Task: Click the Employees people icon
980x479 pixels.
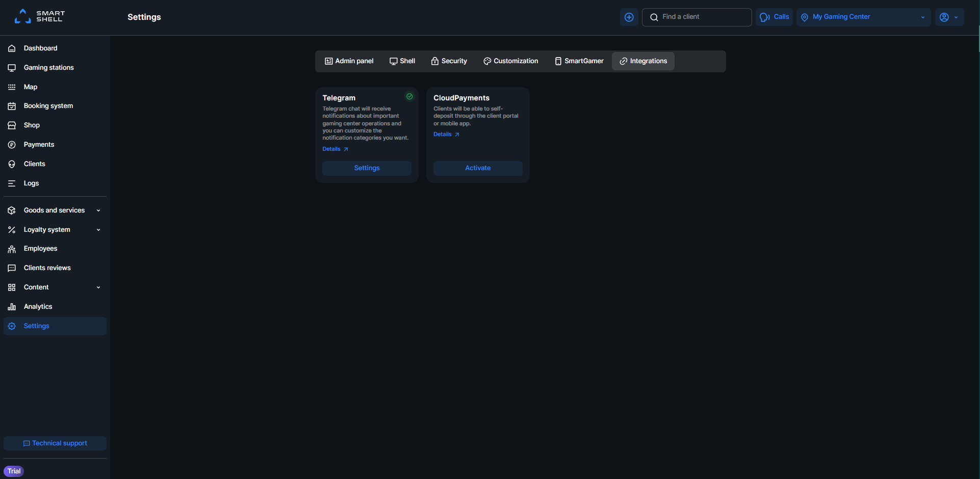Action: pyautogui.click(x=12, y=249)
